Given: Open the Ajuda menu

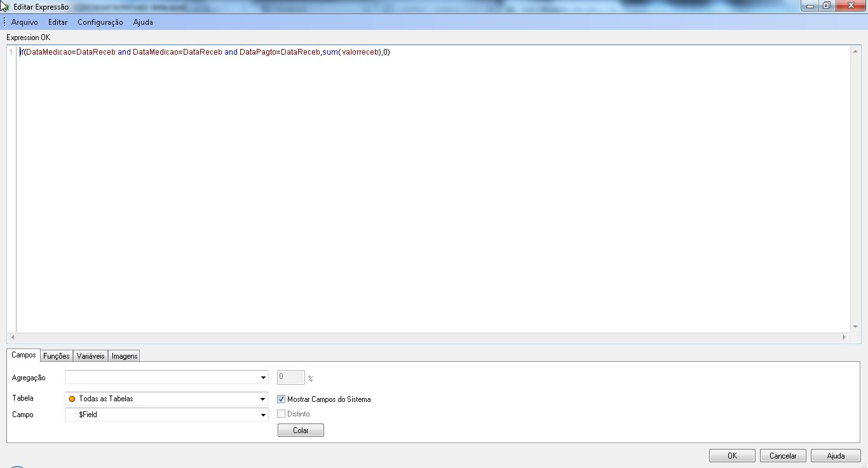Looking at the screenshot, I should pos(143,22).
